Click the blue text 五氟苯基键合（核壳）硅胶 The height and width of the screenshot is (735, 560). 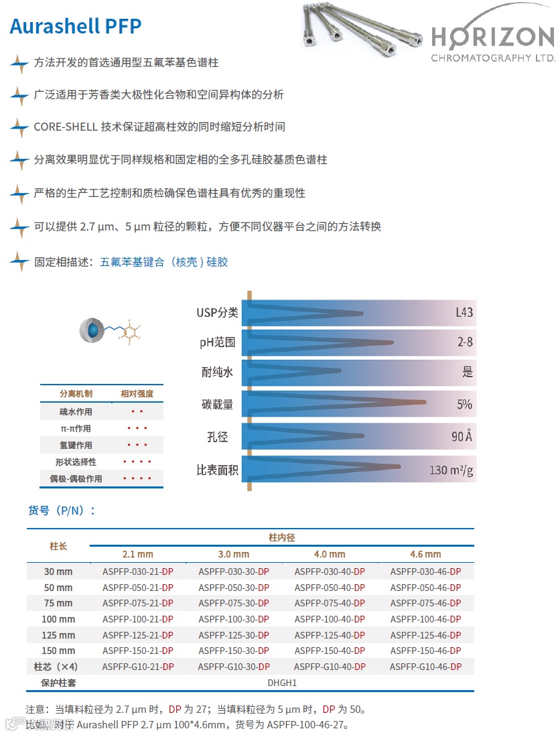click(164, 262)
